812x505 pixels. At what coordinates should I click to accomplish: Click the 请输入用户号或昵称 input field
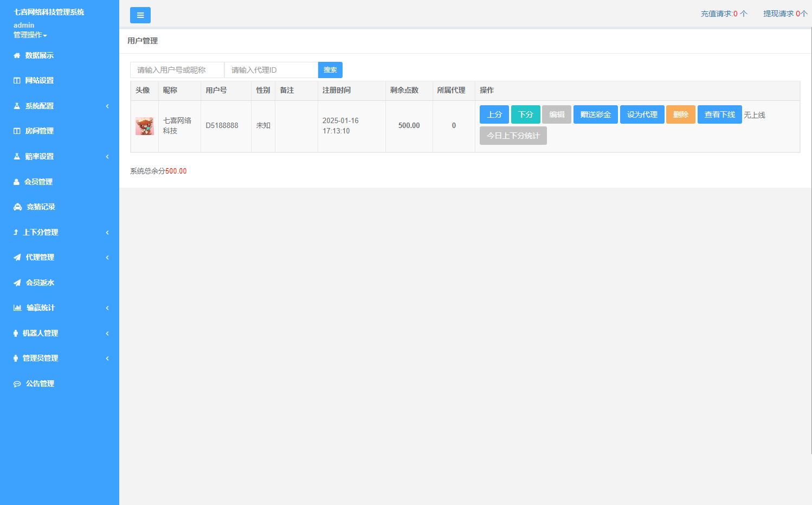click(177, 70)
